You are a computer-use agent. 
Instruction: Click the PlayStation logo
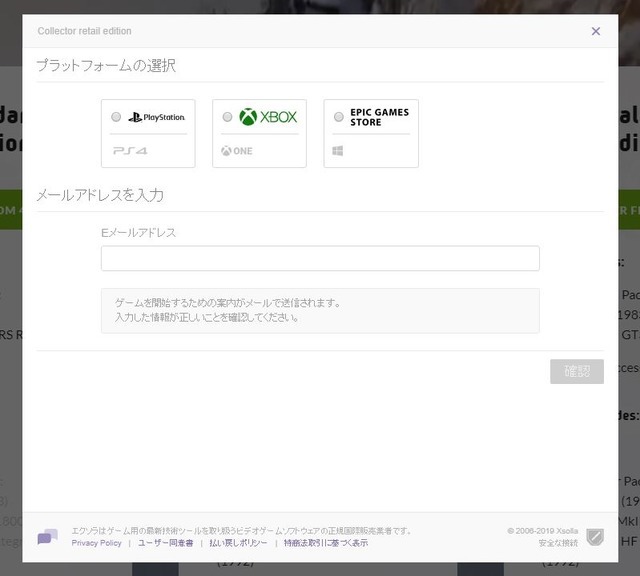[157, 118]
